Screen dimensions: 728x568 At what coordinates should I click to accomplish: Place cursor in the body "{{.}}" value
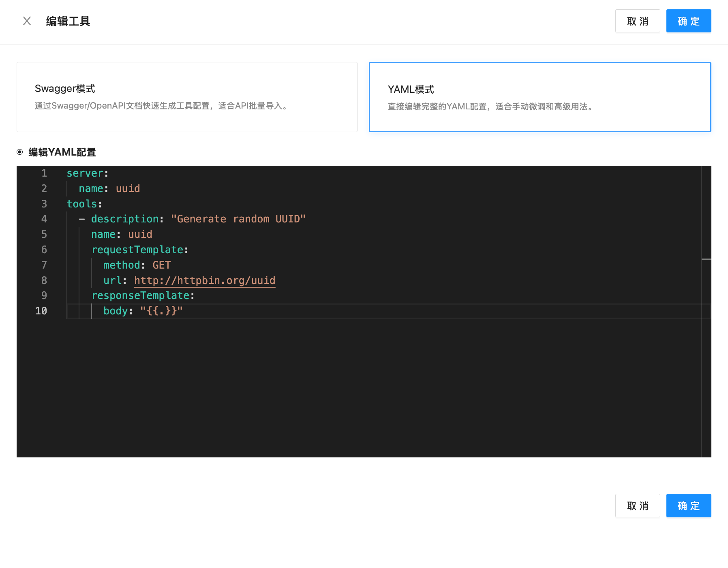(161, 311)
